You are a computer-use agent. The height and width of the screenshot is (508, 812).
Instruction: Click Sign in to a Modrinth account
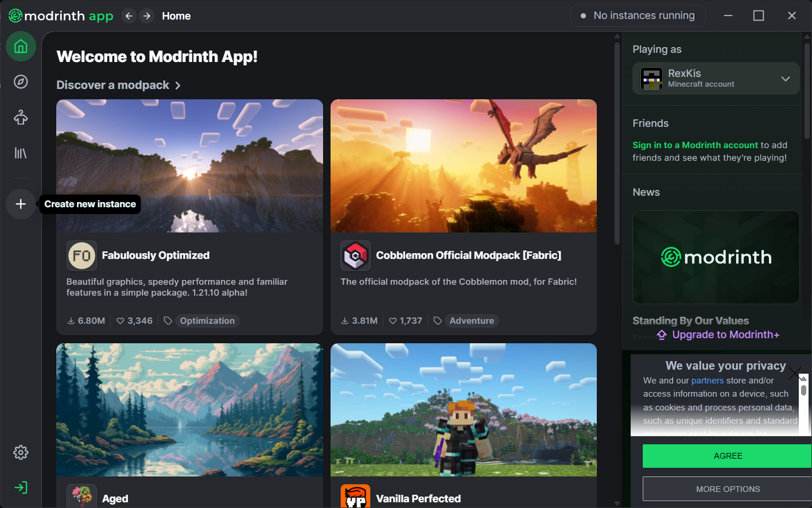pos(695,145)
